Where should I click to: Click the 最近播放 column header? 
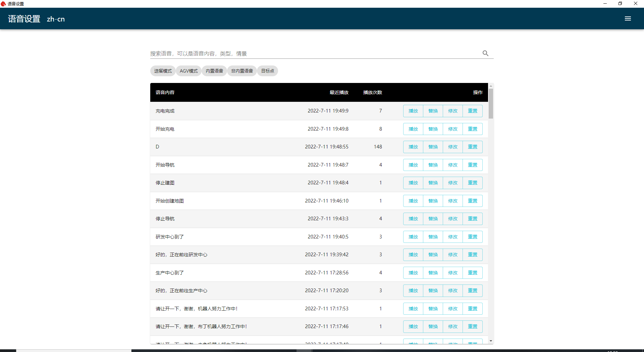click(x=339, y=92)
